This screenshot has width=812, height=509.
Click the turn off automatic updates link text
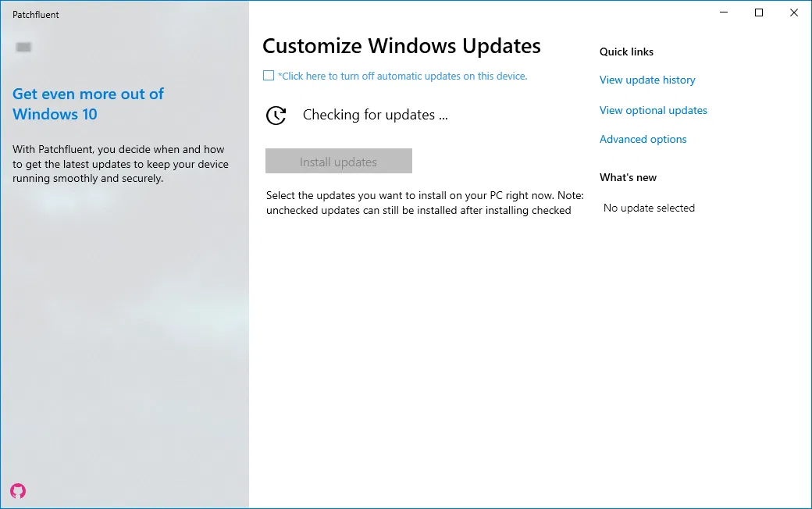pos(402,77)
